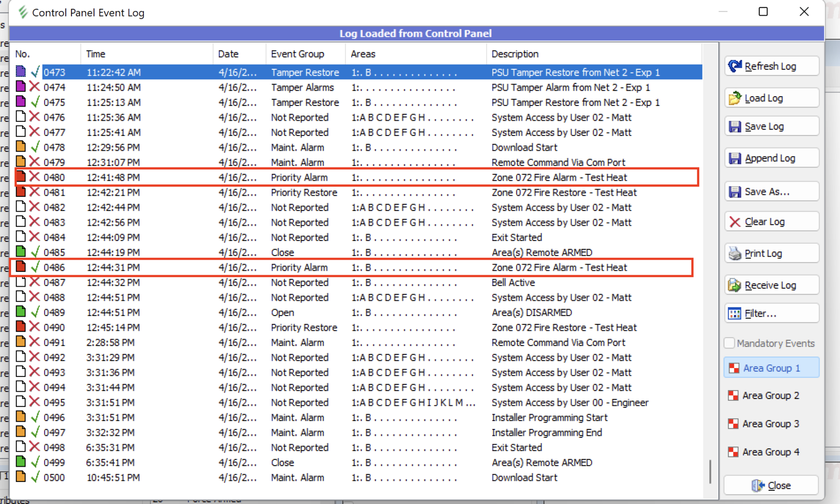Switch to Area Group 3
This screenshot has width=840, height=504.
point(771,424)
